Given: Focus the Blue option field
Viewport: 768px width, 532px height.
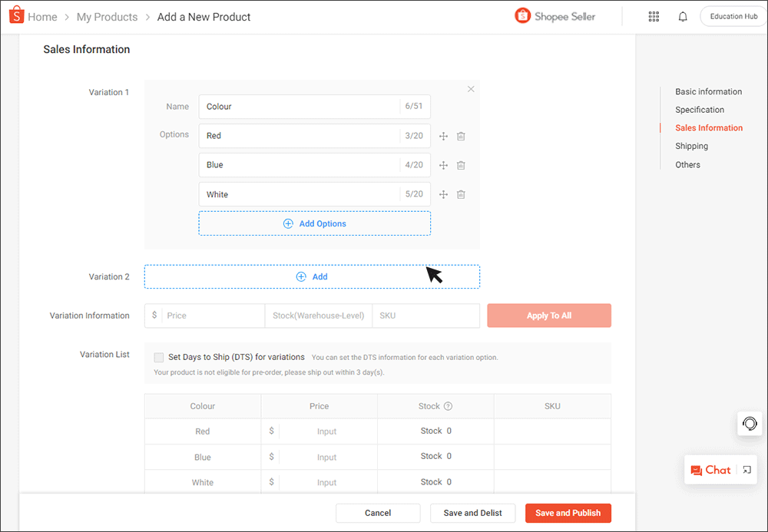Looking at the screenshot, I should (314, 165).
